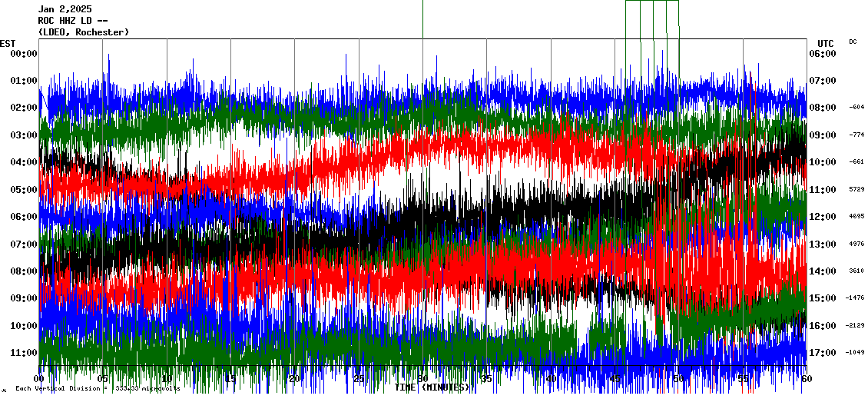The height and width of the screenshot is (399, 868).
Task: Click the DC offset value -604
Action: click(x=856, y=108)
